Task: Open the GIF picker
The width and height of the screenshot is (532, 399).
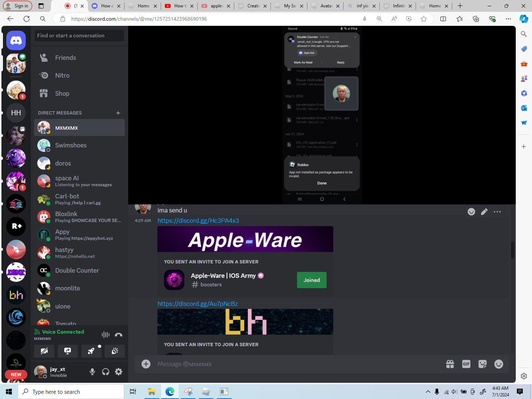Action: (466, 364)
